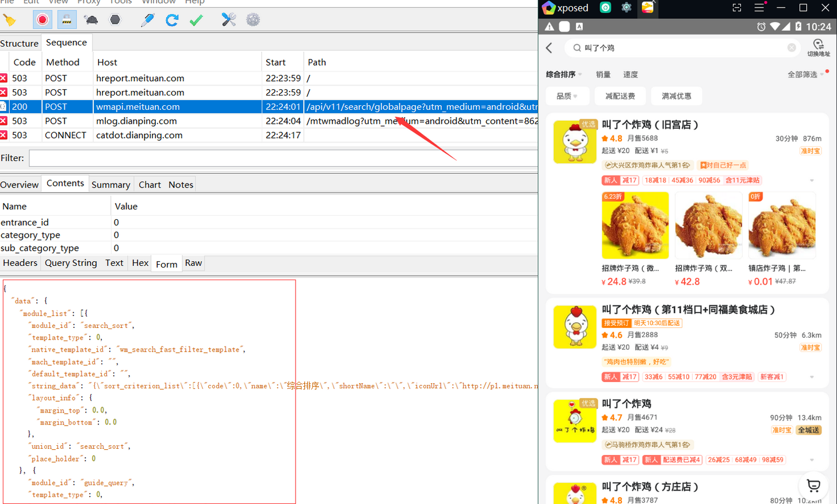837x504 pixels.
Task: Open the Tools menu in menu bar
Action: pyautogui.click(x=121, y=2)
